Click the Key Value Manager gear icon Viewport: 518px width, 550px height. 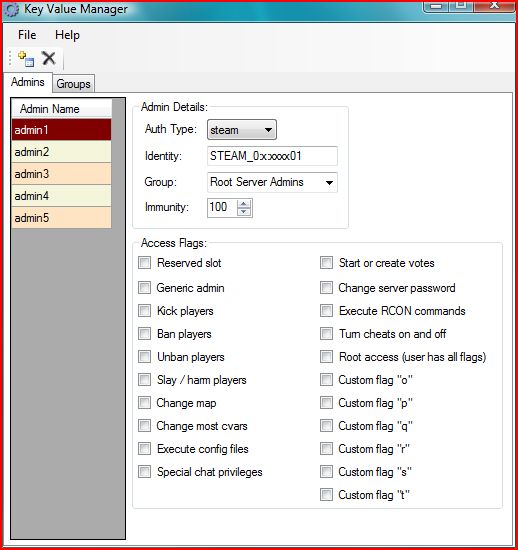click(x=12, y=9)
